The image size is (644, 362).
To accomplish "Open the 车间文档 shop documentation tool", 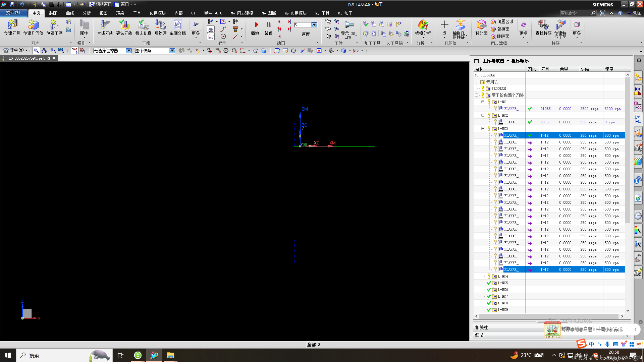I will point(177,27).
